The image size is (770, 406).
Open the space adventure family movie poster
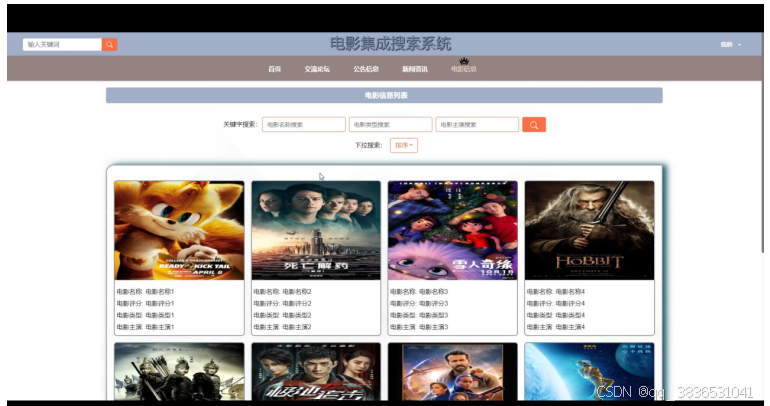(452, 372)
